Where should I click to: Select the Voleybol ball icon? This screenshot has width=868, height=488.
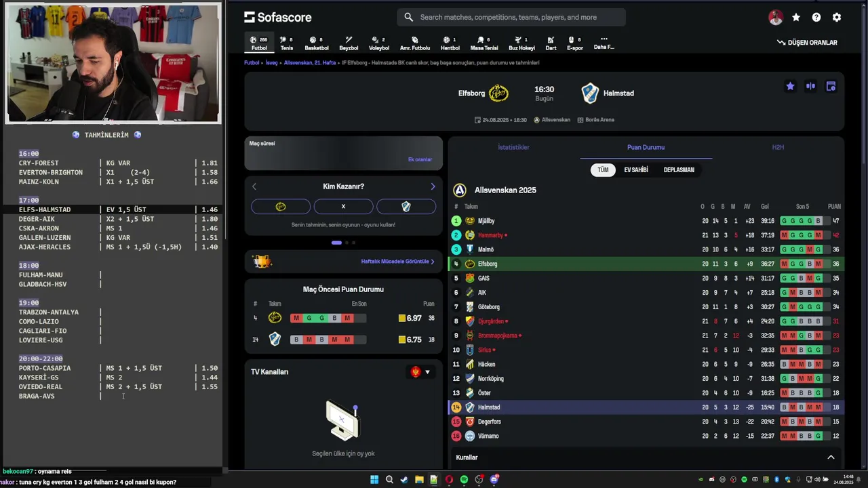point(375,40)
